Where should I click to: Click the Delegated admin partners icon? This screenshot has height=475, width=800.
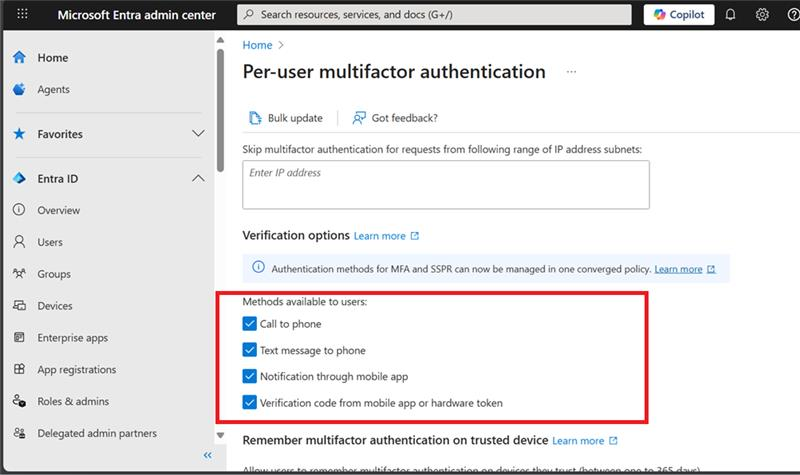pyautogui.click(x=19, y=433)
